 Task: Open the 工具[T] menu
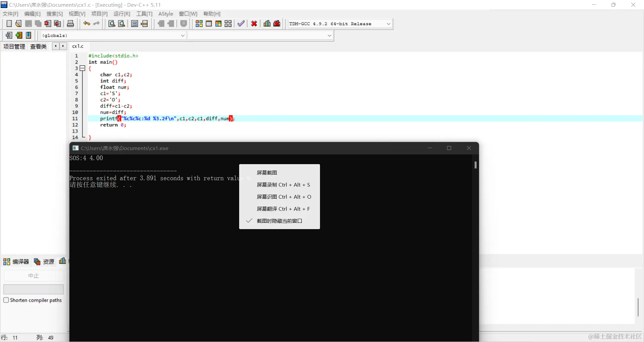pos(144,14)
